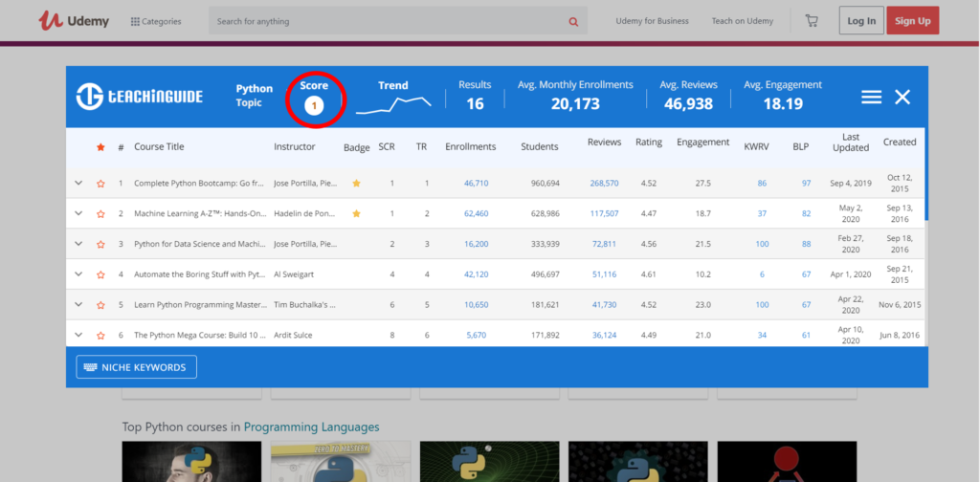Click the TeachinGuide logo

140,97
